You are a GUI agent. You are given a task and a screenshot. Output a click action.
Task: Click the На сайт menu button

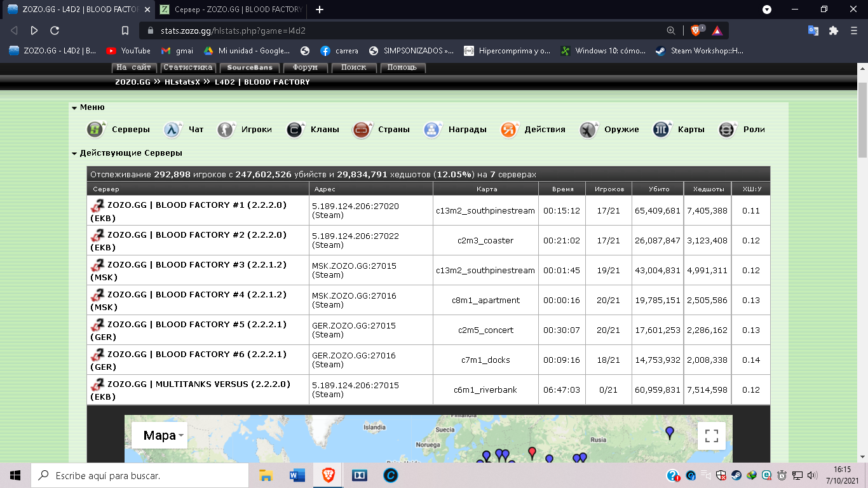pos(134,67)
